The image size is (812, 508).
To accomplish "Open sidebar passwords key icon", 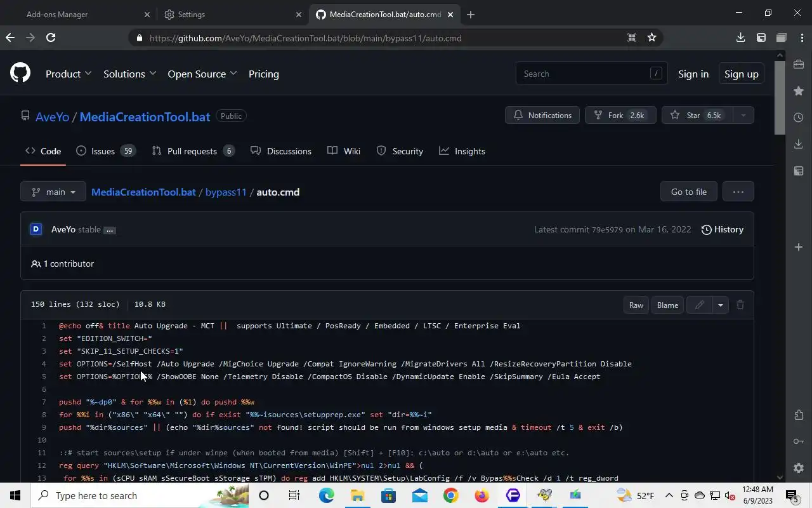I will coord(799,441).
